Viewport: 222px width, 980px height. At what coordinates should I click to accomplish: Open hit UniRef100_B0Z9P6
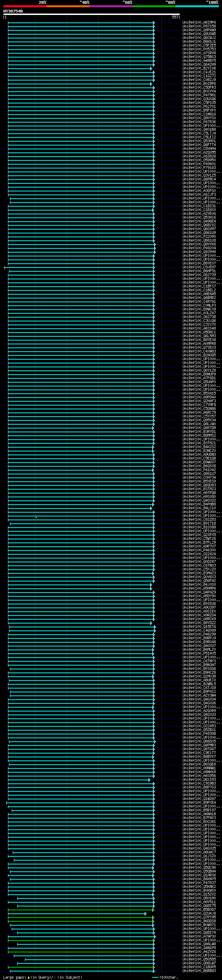click(x=199, y=84)
